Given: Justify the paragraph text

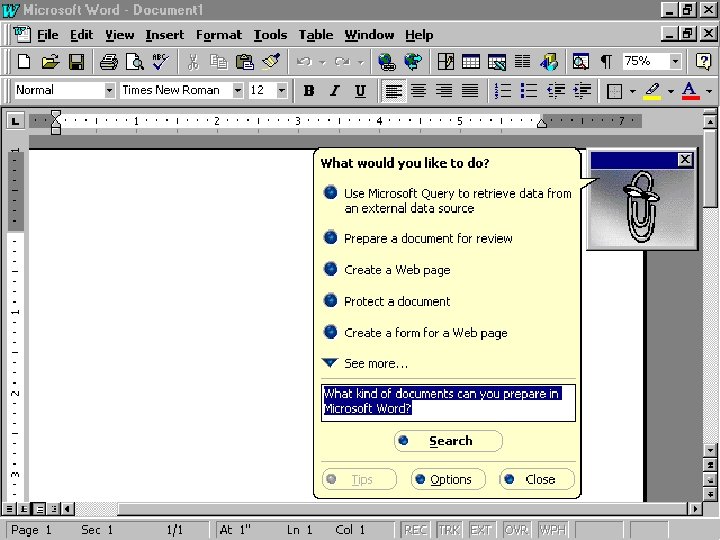Looking at the screenshot, I should [x=470, y=90].
